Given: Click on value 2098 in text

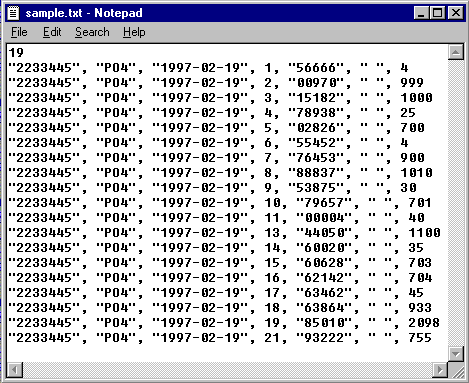Looking at the screenshot, I should 424,323.
